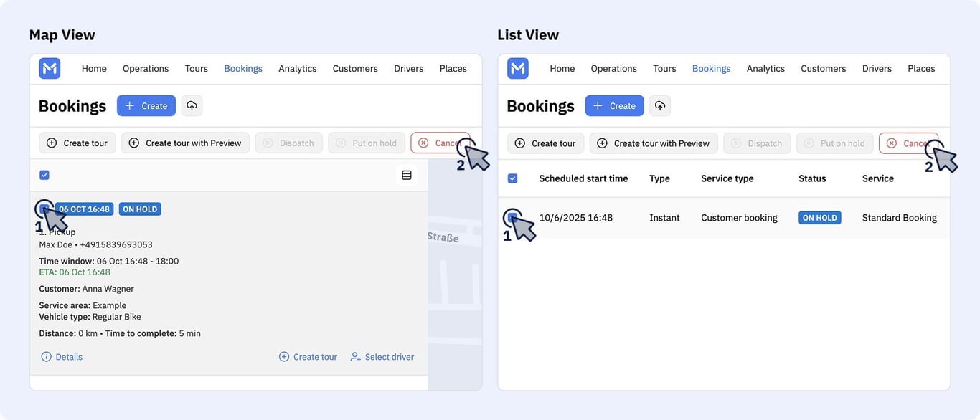Open Customers in Map View navigation

coord(355,69)
